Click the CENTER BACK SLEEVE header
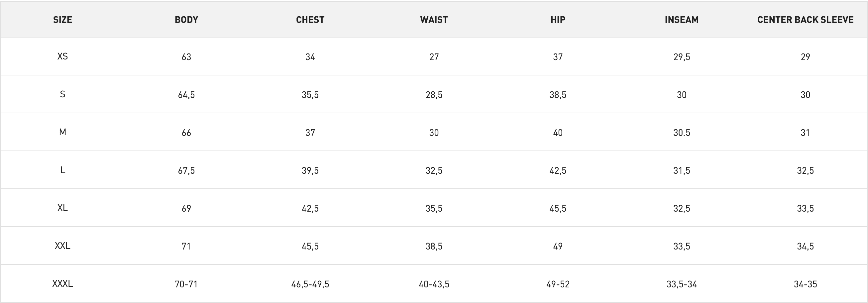The height and width of the screenshot is (303, 868). pyautogui.click(x=805, y=20)
